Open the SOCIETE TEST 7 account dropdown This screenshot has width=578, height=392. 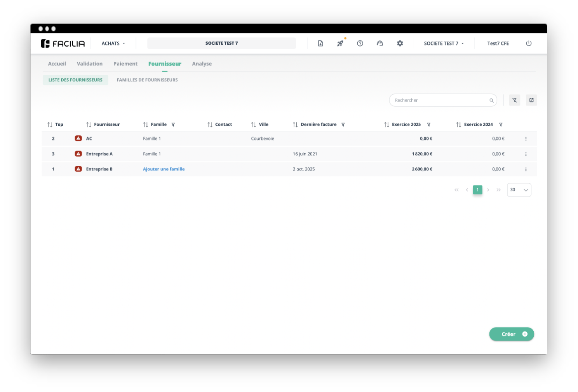click(444, 43)
